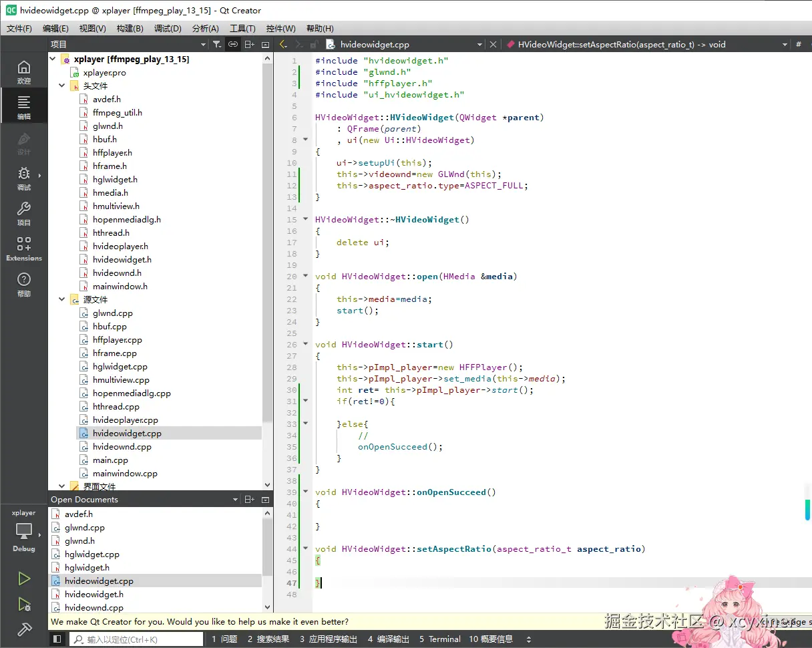Viewport: 812px width, 648px height.
Task: Select mainwindow.cpp in the sources folder
Action: (x=125, y=474)
